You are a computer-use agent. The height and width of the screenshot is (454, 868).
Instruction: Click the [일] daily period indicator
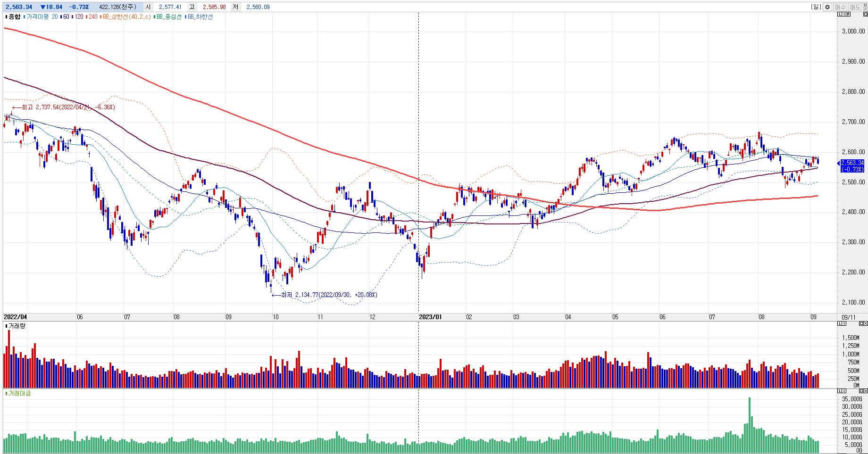(x=816, y=7)
